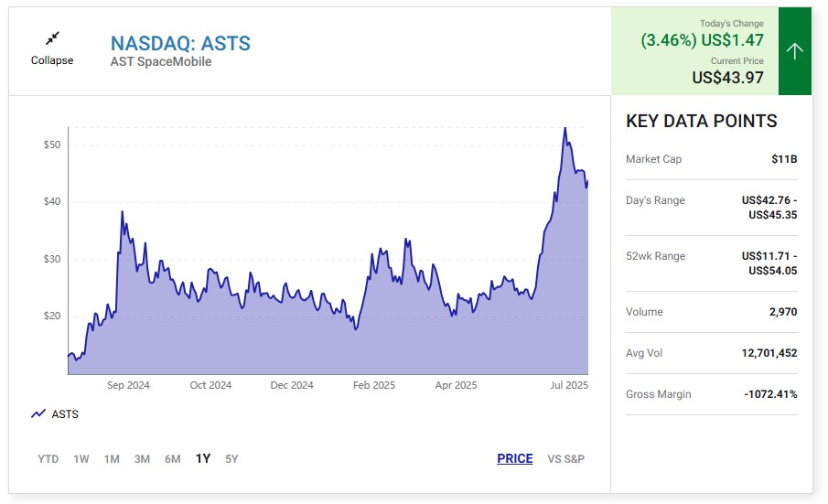
Task: Click the Day's Range label
Action: coord(655,200)
